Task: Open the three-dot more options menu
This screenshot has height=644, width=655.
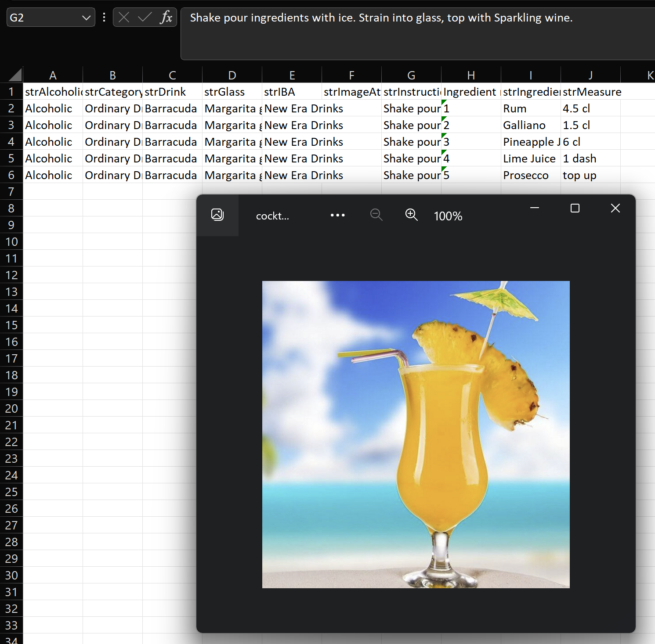Action: pos(337,215)
